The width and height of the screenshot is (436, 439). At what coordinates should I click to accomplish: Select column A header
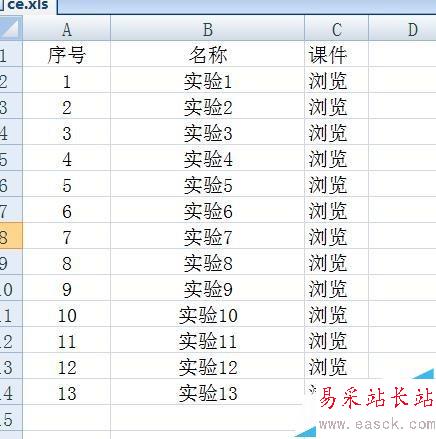tap(67, 29)
